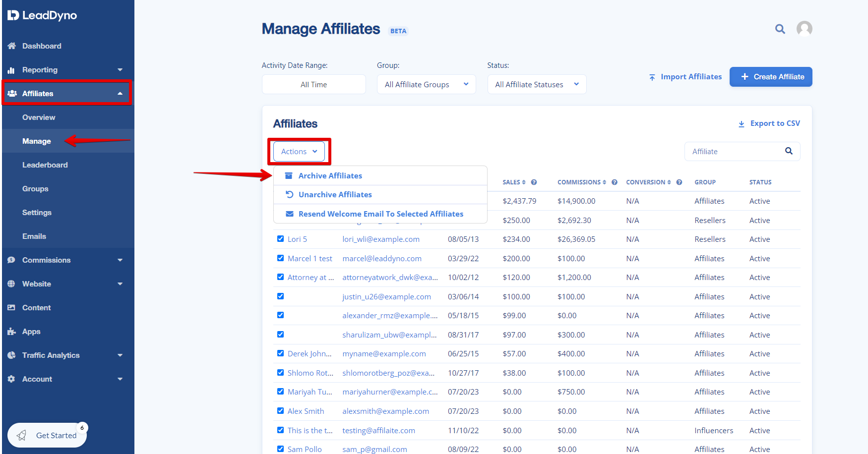The image size is (868, 454).
Task: Click the search icon in the Affiliate field
Action: coord(789,151)
